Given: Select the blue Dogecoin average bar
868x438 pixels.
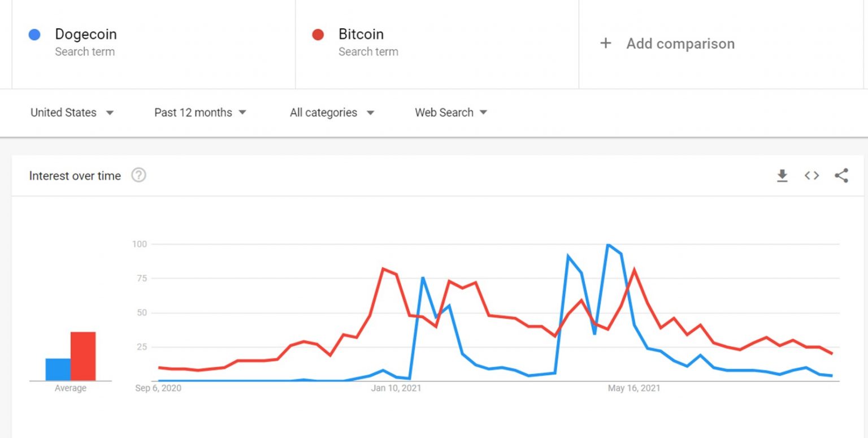Looking at the screenshot, I should click(x=58, y=370).
